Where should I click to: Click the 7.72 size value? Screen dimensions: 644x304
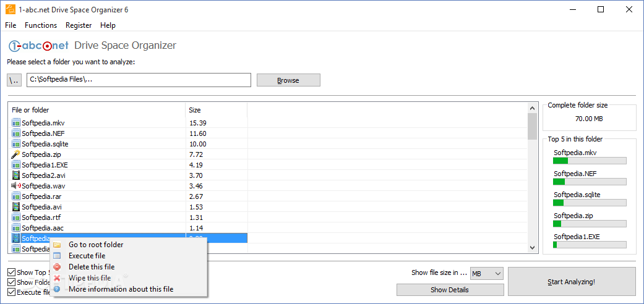[x=196, y=154]
